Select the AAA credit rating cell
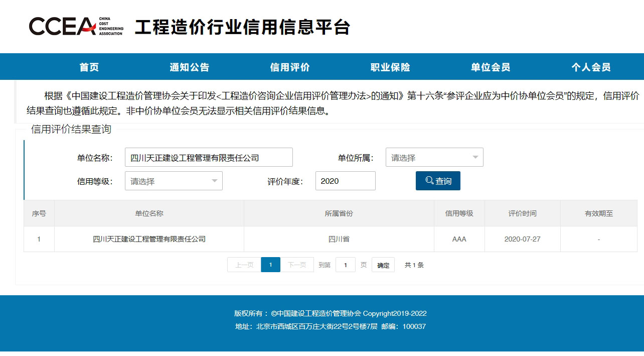This screenshot has width=644, height=356. click(459, 239)
